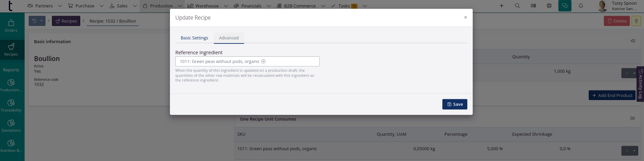Clear the selected reference ingredient
The width and height of the screenshot is (644, 161).
click(x=264, y=61)
